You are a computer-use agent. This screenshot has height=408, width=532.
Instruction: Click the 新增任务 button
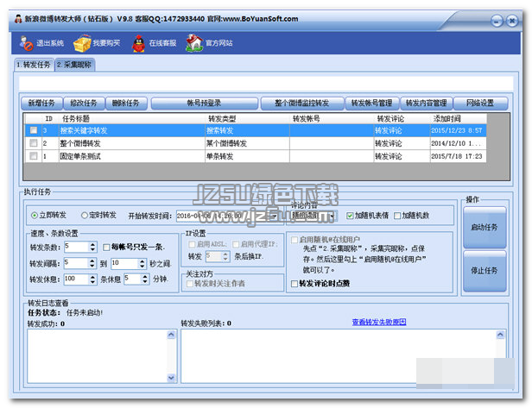pyautogui.click(x=41, y=103)
